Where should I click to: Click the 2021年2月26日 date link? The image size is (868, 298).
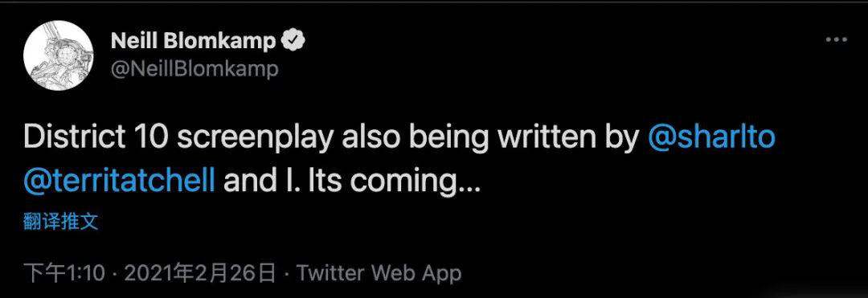click(x=200, y=273)
